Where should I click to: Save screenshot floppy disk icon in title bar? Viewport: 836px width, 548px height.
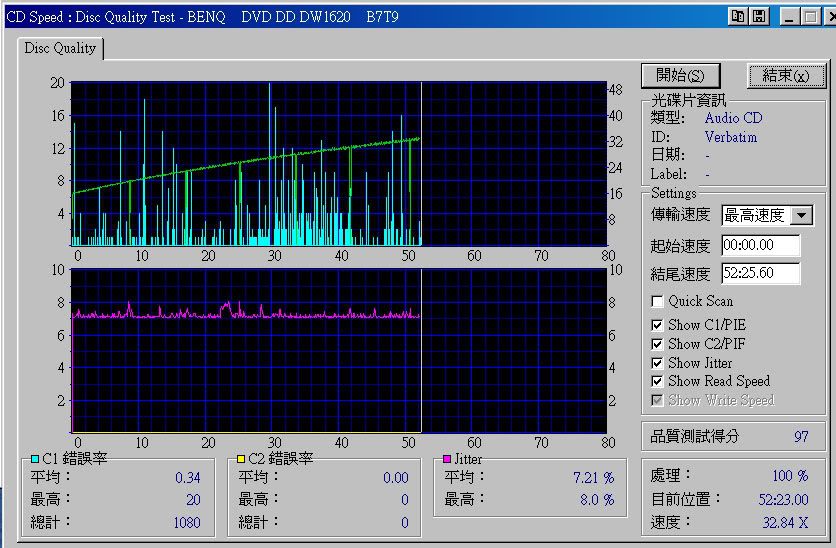pos(758,16)
